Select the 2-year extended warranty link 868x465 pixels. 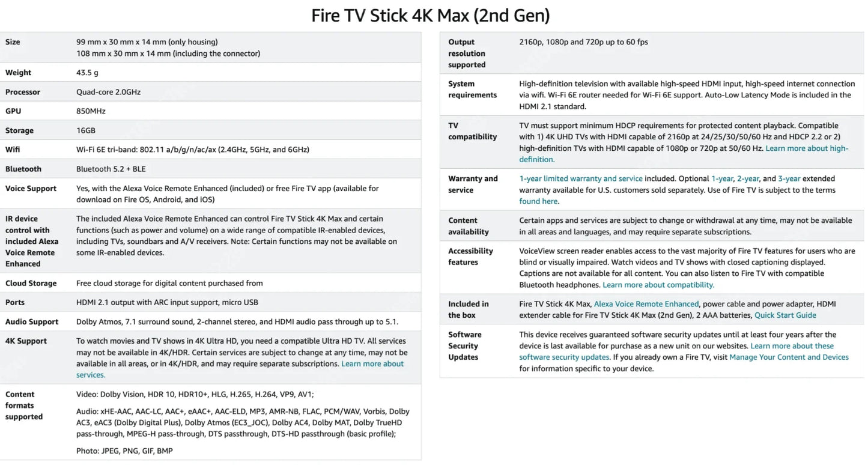pyautogui.click(x=748, y=178)
